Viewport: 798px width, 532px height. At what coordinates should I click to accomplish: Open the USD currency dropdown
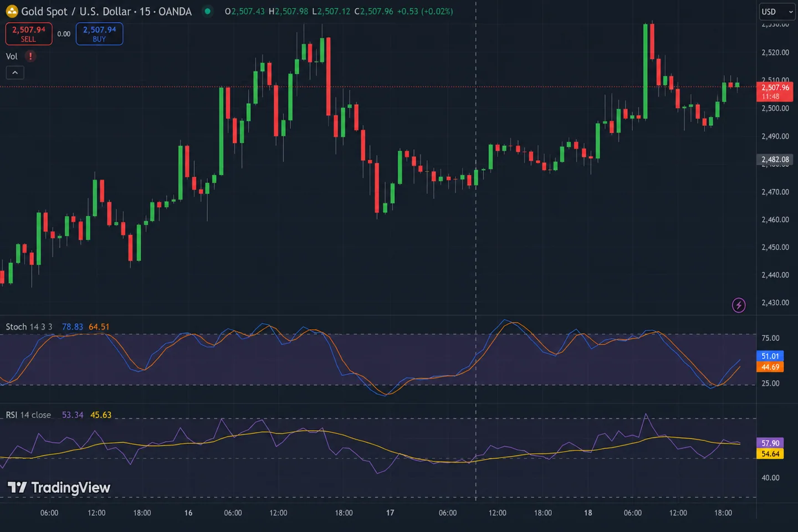777,12
